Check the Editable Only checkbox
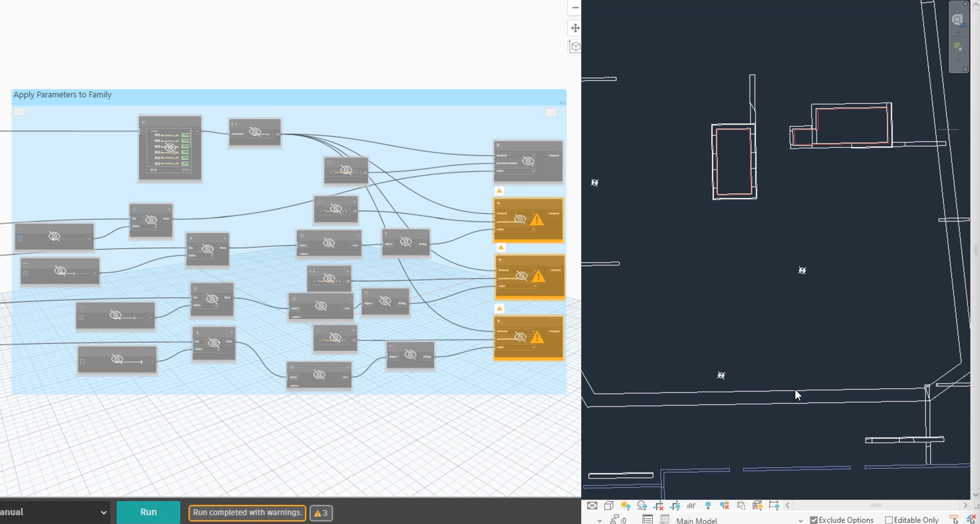980x524 pixels. point(889,520)
